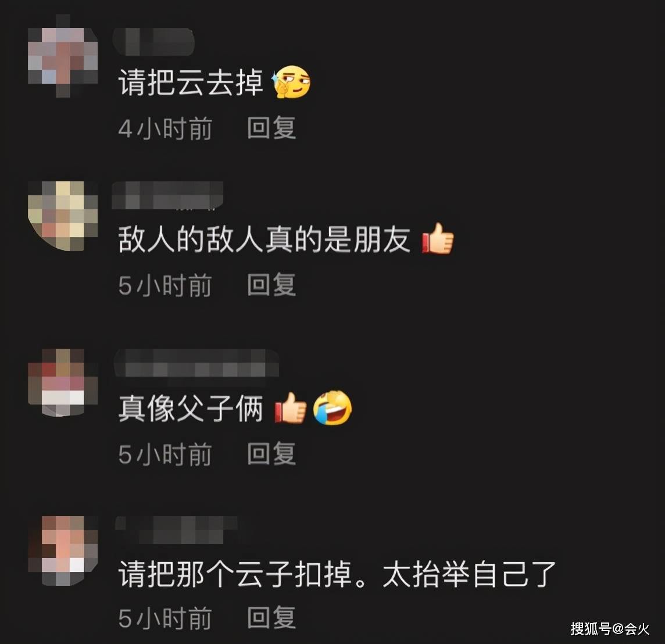665x644 pixels.
Task: Open the second commenter's blurred username
Action: coord(167,195)
